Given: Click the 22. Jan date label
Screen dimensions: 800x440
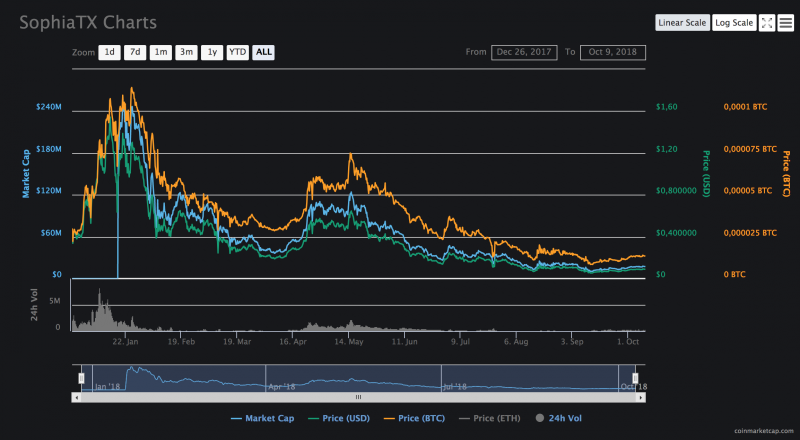Looking at the screenshot, I should (125, 341).
